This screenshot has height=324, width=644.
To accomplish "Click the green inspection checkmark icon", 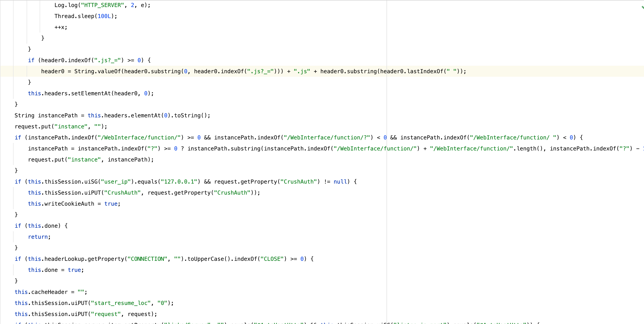I will 642,8.
